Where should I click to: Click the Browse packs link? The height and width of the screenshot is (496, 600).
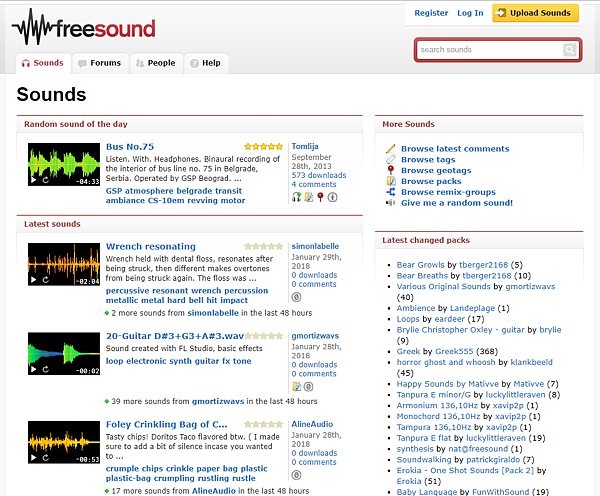[431, 181]
